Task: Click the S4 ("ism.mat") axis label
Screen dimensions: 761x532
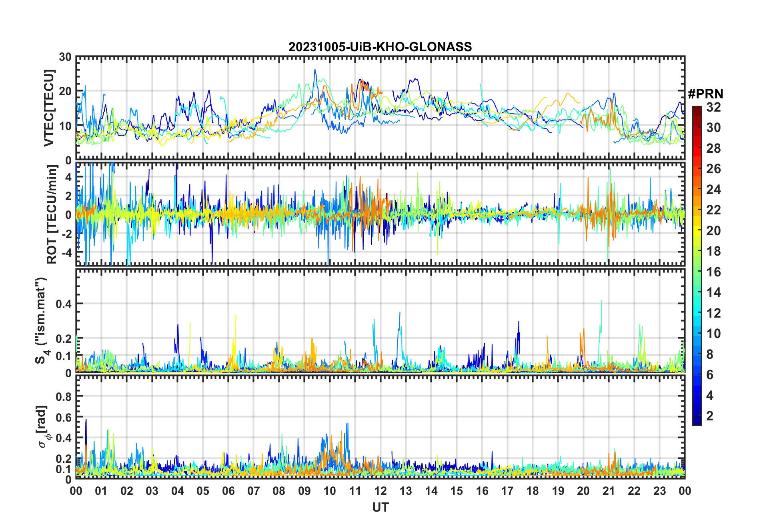Action: point(42,320)
